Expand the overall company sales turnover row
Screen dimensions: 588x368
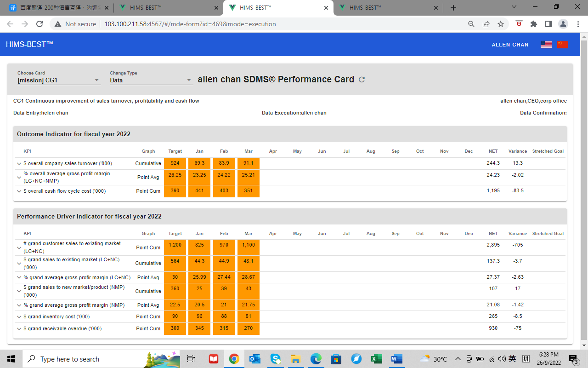[19, 163]
